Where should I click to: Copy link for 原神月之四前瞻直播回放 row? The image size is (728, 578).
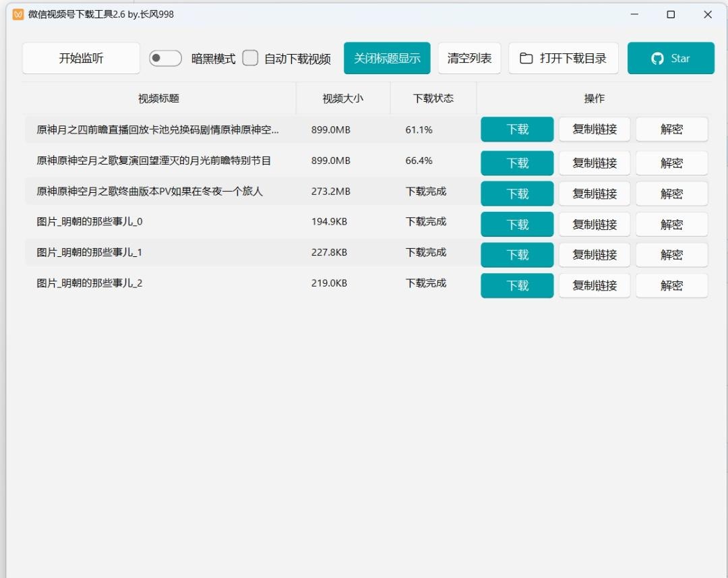595,129
